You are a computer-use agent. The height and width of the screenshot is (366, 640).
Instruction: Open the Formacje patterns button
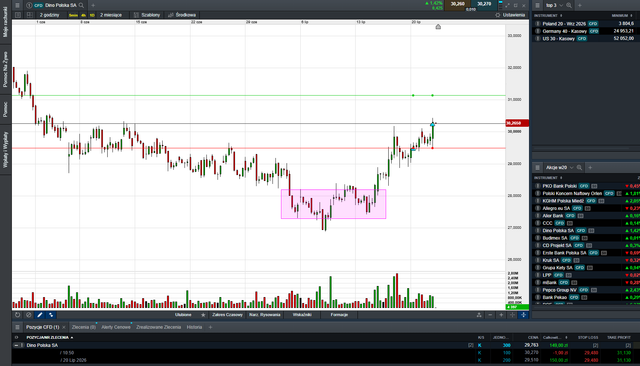pos(339,315)
